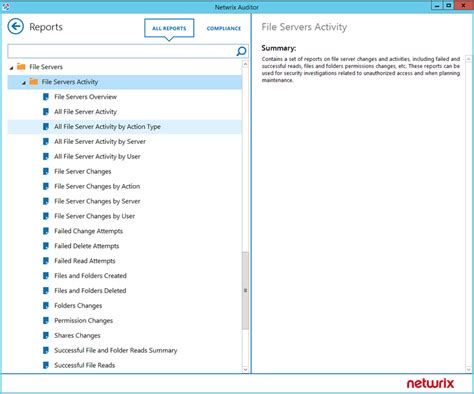Click report icon beside File Server Changes
This screenshot has width=474, height=394.
pos(46,171)
